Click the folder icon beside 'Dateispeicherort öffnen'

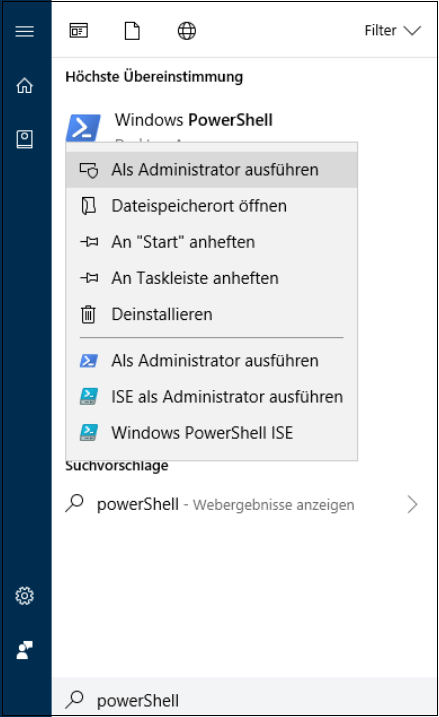click(88, 206)
